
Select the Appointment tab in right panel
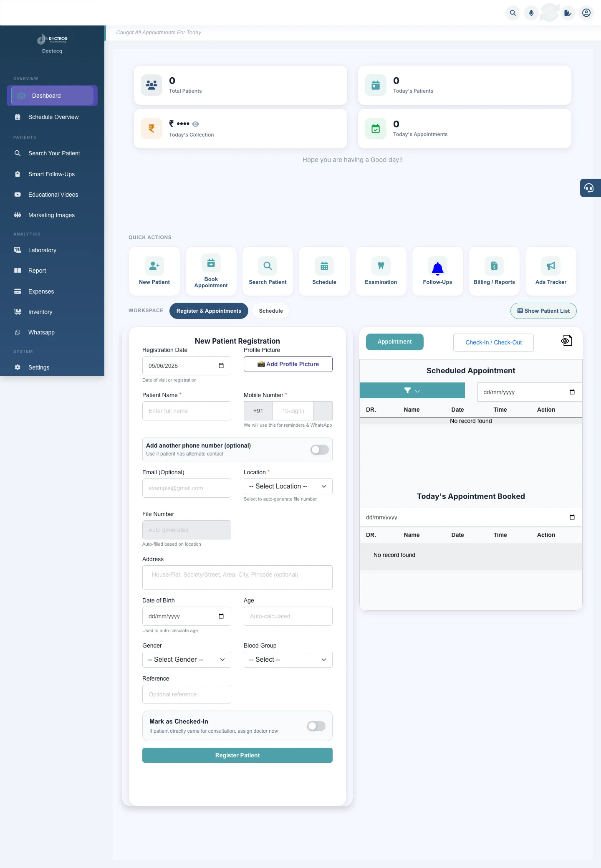pos(395,342)
